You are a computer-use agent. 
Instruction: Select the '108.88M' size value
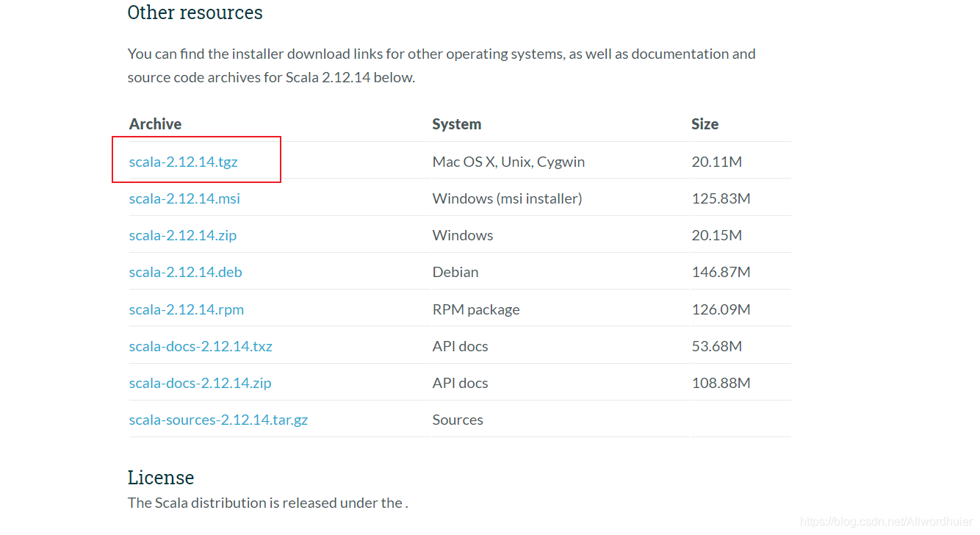pos(721,383)
